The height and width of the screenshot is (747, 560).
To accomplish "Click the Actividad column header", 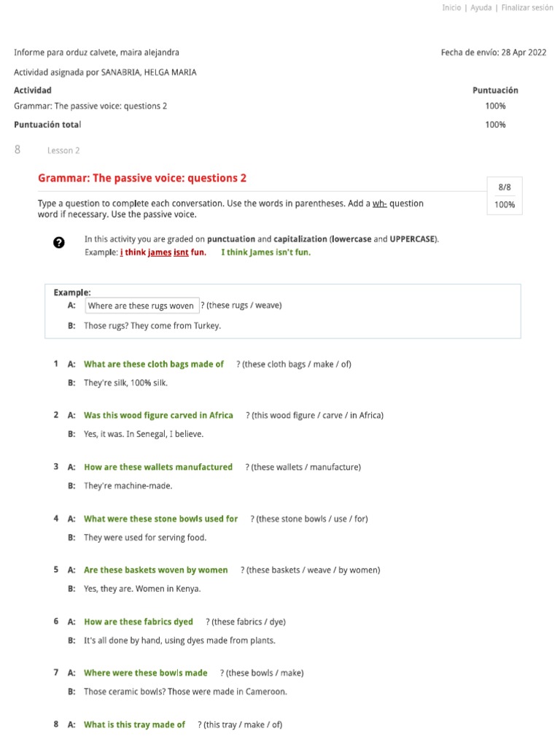I will coord(33,90).
